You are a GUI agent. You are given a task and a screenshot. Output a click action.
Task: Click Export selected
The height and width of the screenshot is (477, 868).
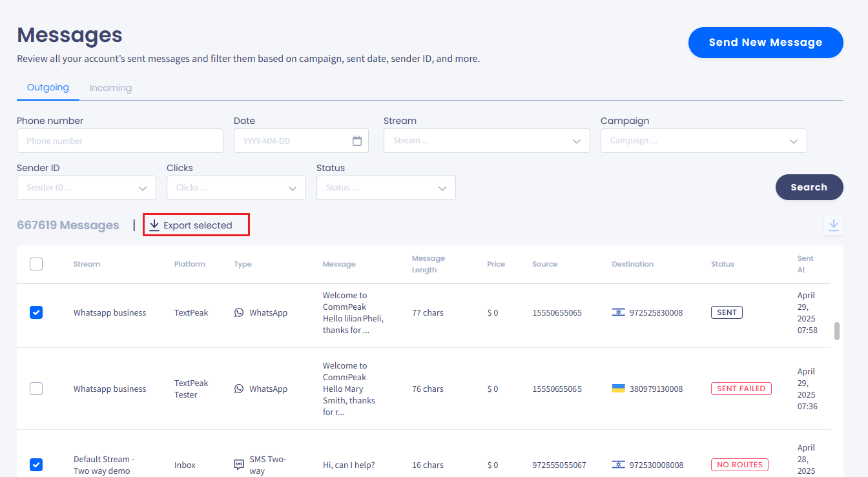click(x=196, y=225)
